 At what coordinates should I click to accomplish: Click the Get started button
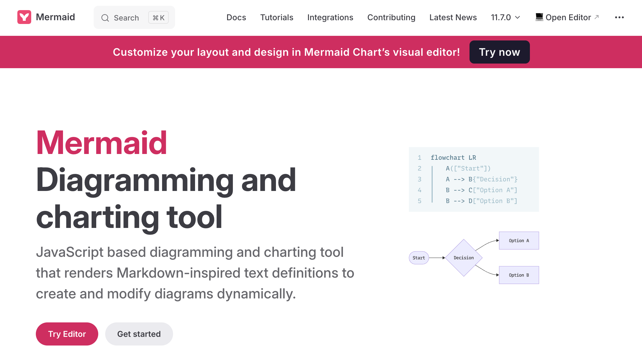click(x=139, y=334)
